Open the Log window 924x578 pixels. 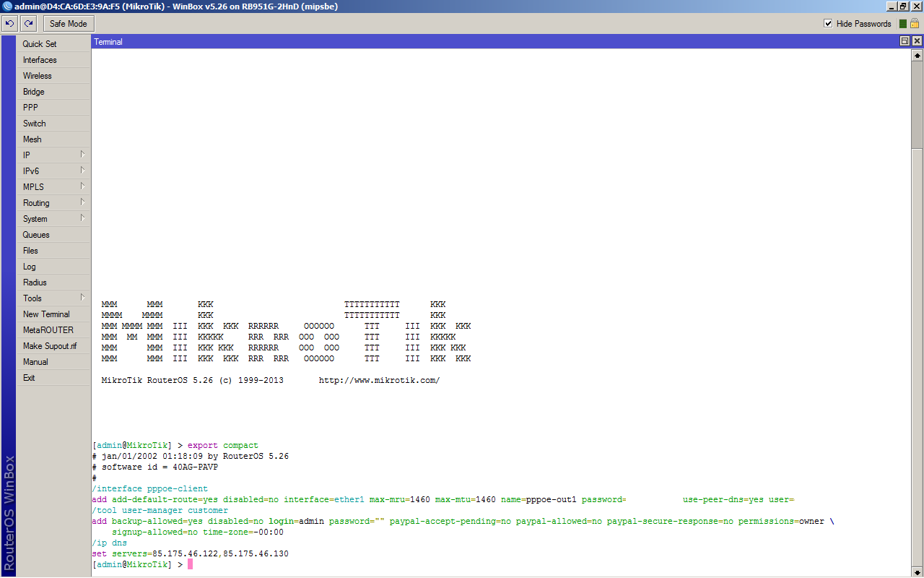click(x=53, y=267)
